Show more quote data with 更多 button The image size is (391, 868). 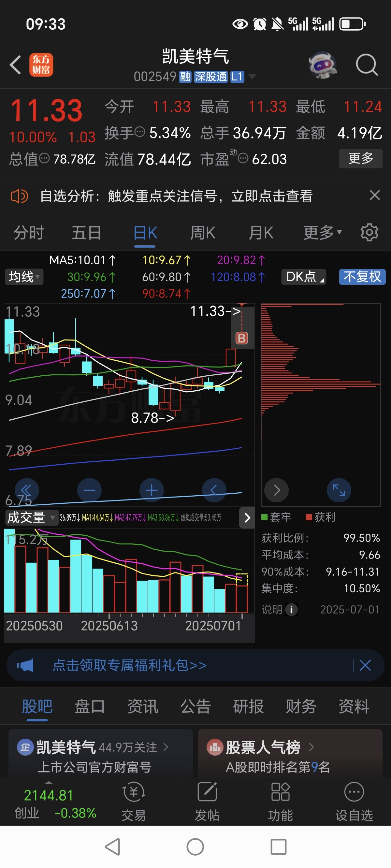[361, 158]
